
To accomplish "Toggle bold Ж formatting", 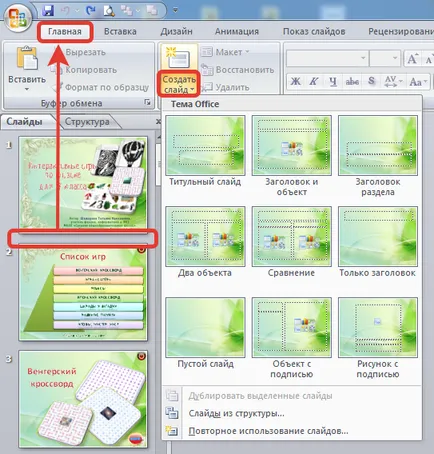I will coord(295,81).
